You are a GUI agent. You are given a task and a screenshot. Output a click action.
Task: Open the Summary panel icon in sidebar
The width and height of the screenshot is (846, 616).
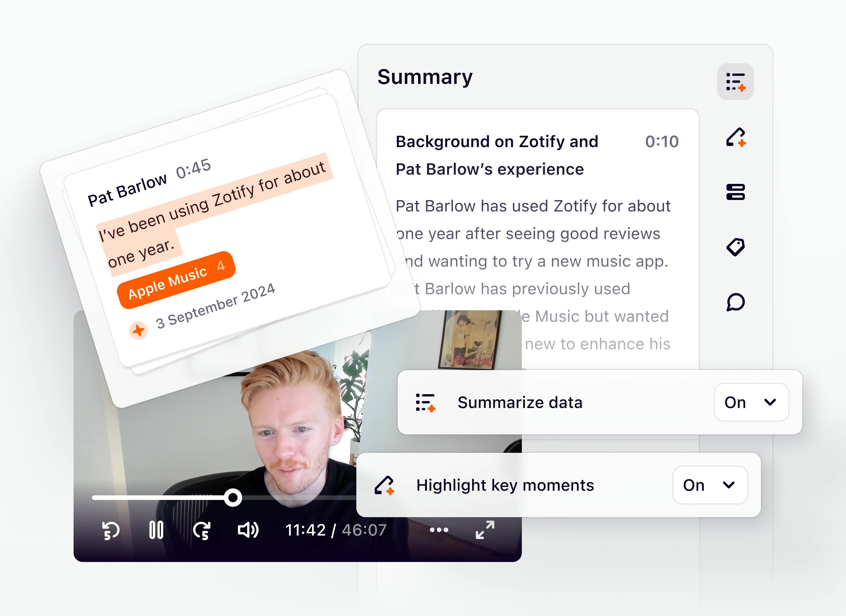[735, 82]
